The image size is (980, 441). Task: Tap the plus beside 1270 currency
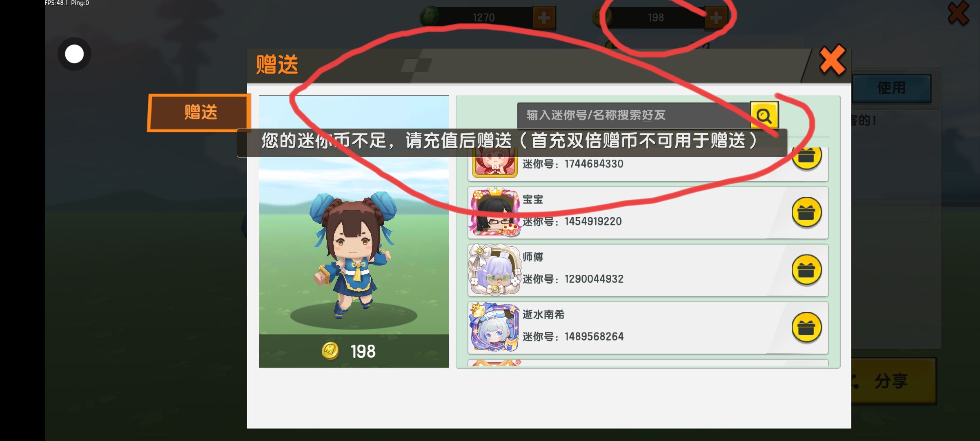pos(544,18)
